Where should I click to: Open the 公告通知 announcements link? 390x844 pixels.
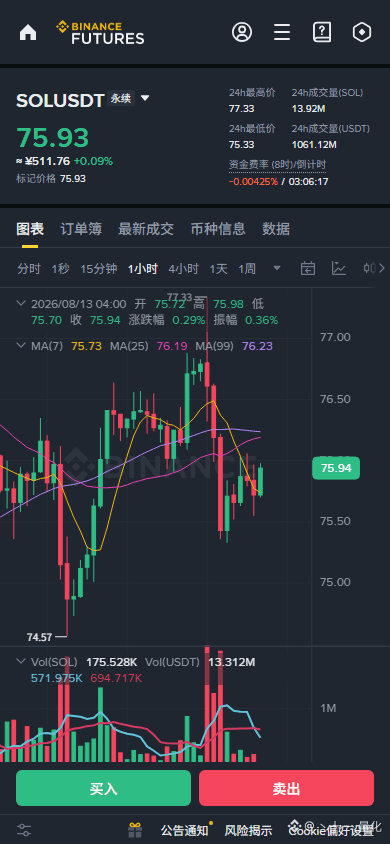point(185,831)
